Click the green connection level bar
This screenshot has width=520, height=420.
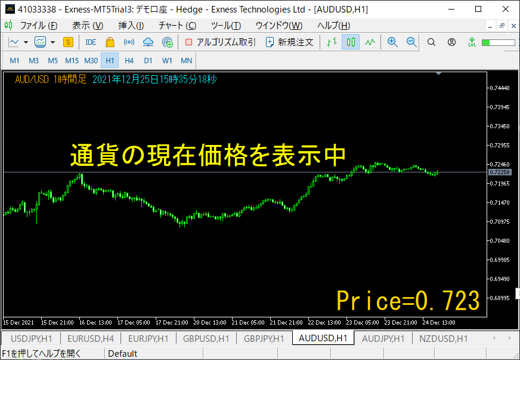(x=498, y=42)
